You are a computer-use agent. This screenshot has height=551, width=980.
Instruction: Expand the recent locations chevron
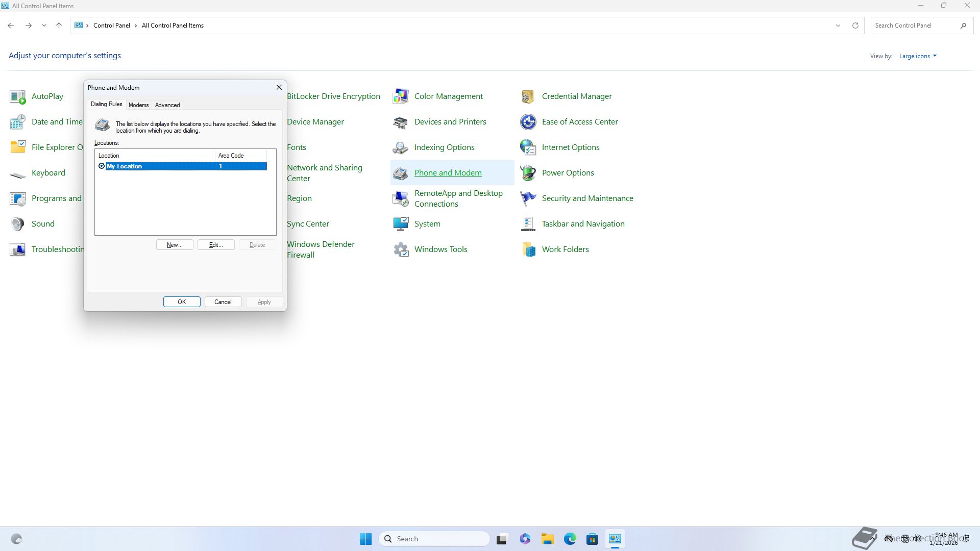point(44,26)
